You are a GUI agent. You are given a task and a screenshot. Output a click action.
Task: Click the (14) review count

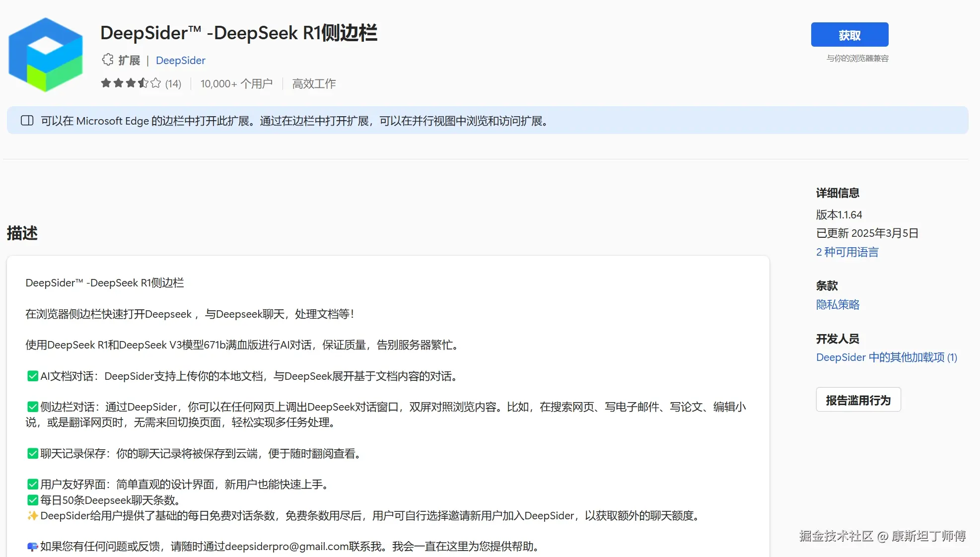point(173,83)
